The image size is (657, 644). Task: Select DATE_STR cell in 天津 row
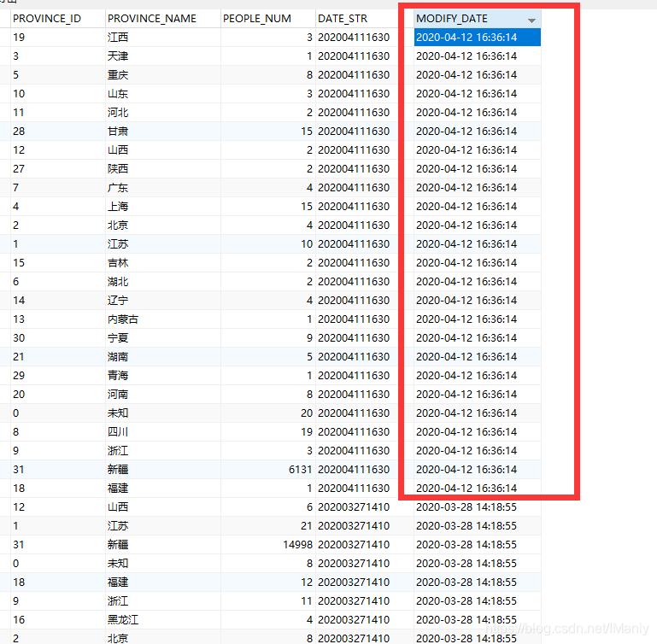coord(364,56)
